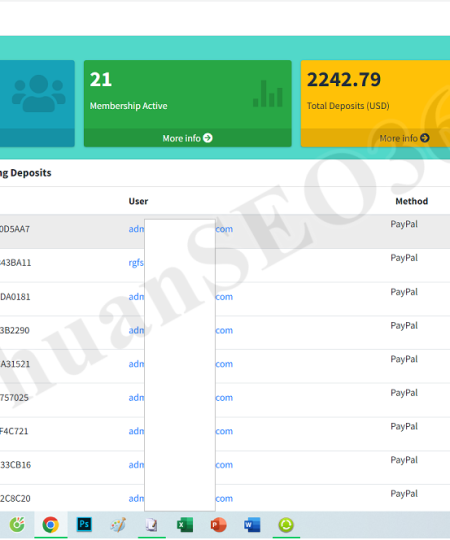This screenshot has height=540, width=450.
Task: Click PayPal method in row 2C8C20
Action: coord(404,494)
